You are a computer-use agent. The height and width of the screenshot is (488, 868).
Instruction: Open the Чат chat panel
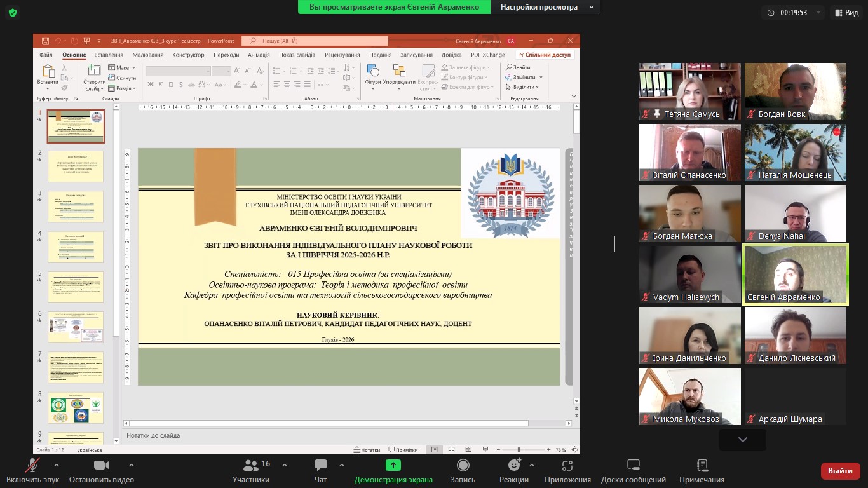point(320,466)
